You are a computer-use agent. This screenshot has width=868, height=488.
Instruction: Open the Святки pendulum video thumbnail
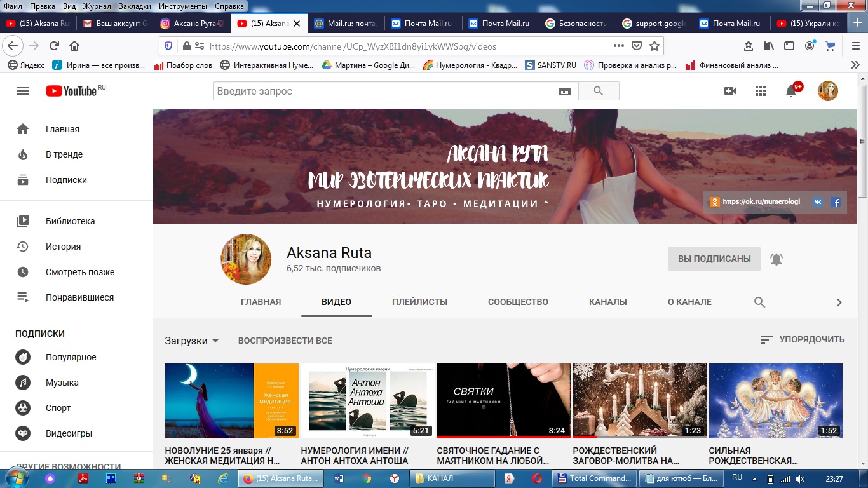coord(503,401)
